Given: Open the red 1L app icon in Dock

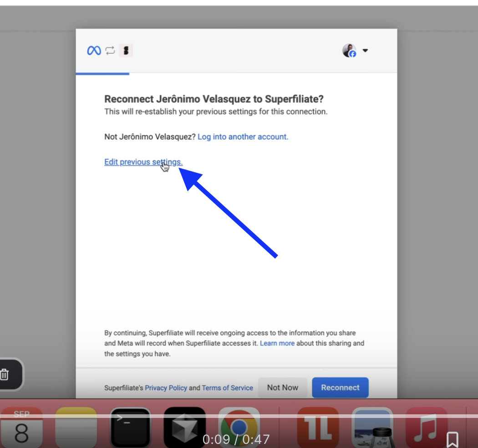Looking at the screenshot, I should click(x=318, y=427).
